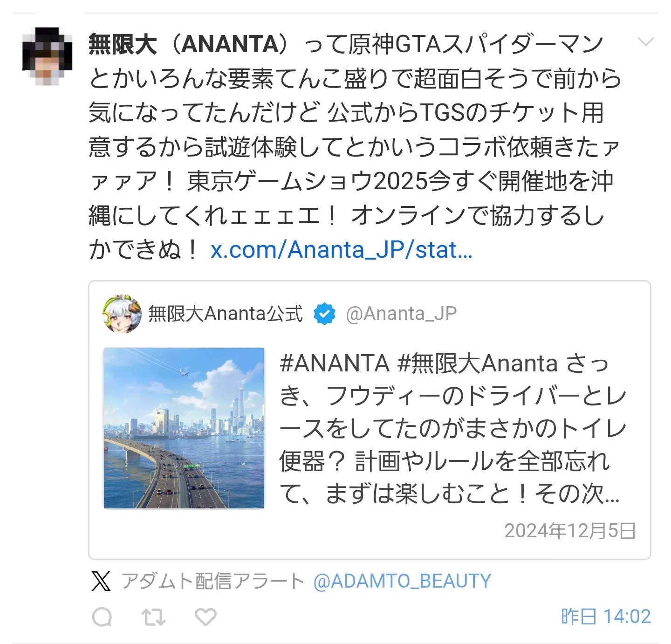671x644 pixels.
Task: Open the @ADAMTO_BEAUTY profile link
Action: click(x=403, y=581)
